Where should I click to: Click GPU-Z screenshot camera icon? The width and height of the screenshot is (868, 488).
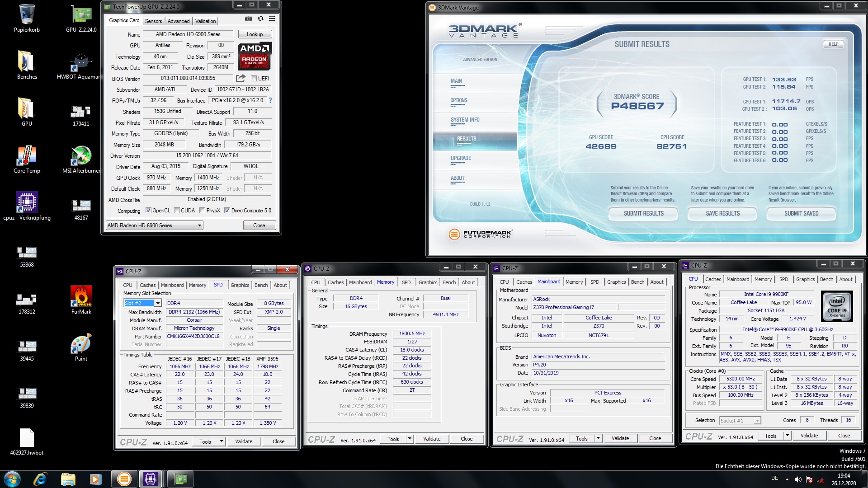pyautogui.click(x=249, y=19)
